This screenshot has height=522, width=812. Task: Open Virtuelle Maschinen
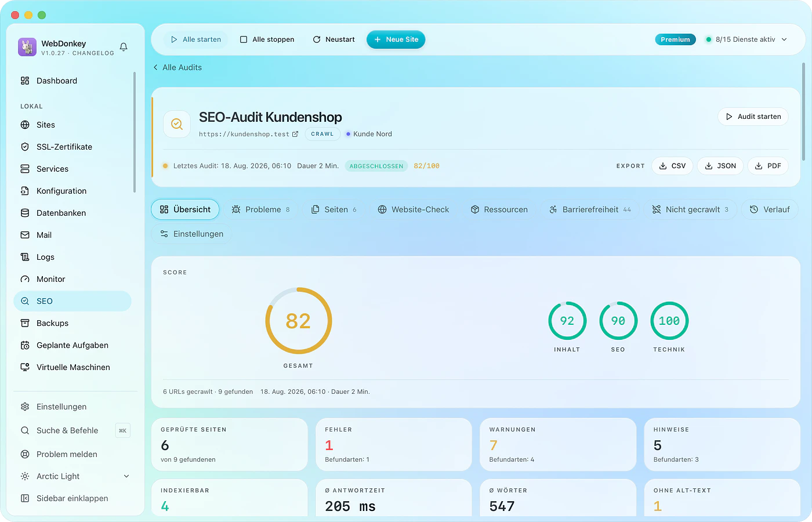point(72,367)
